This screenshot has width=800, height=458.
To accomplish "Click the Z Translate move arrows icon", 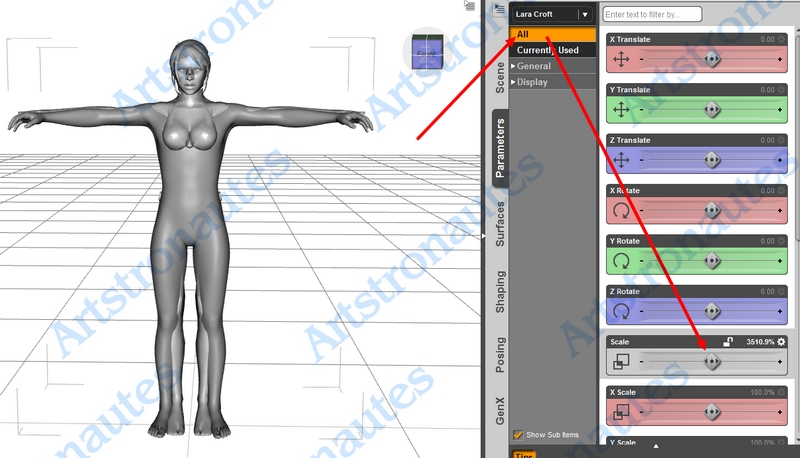I will click(x=621, y=160).
